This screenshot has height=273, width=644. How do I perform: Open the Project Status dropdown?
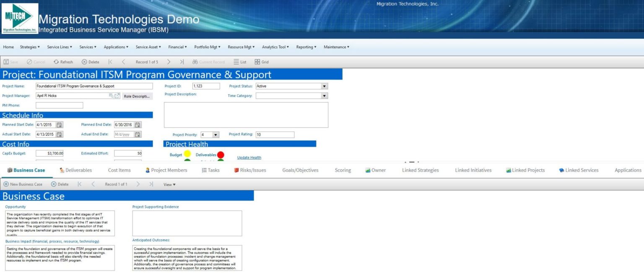coord(324,86)
